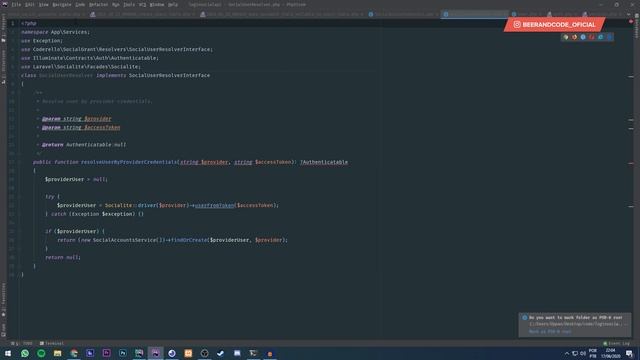Open the Run menu

click(x=116, y=4)
